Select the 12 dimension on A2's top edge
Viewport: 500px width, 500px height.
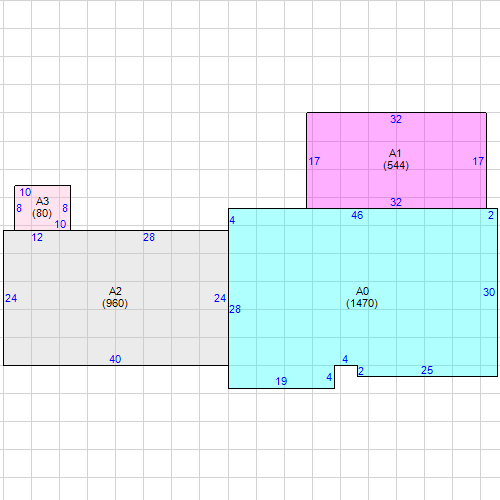(37, 237)
